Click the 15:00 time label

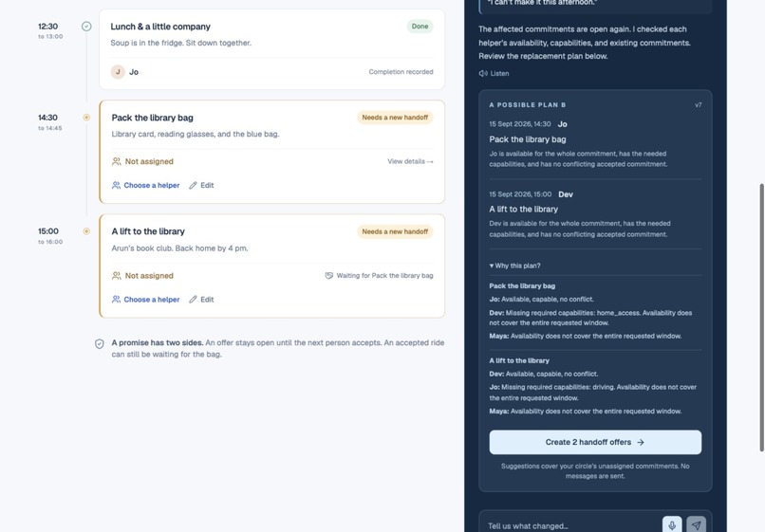pos(48,231)
